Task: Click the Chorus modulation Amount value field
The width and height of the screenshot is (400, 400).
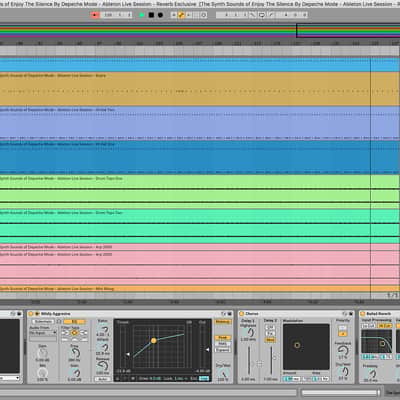Action: coord(292,379)
